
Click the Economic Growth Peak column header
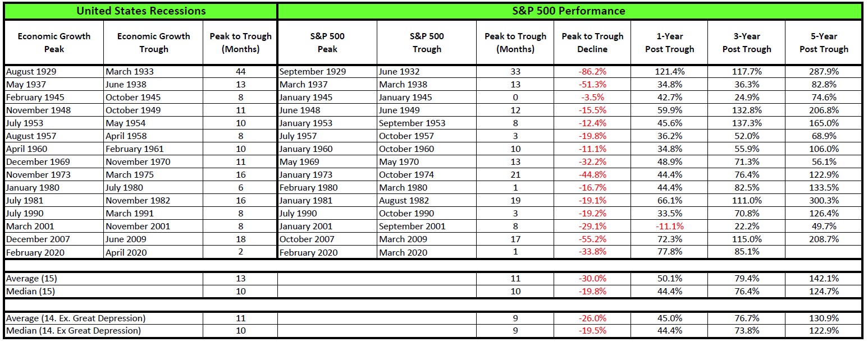tap(54, 43)
